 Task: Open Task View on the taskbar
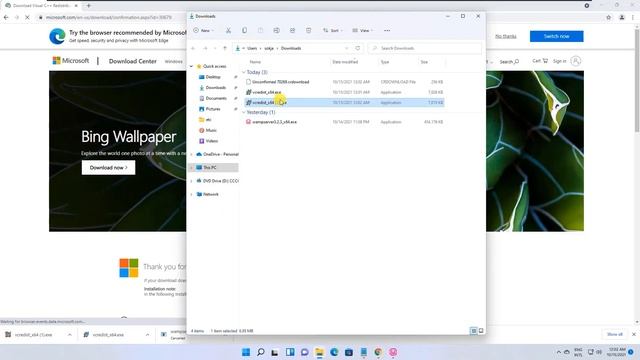[x=275, y=352]
